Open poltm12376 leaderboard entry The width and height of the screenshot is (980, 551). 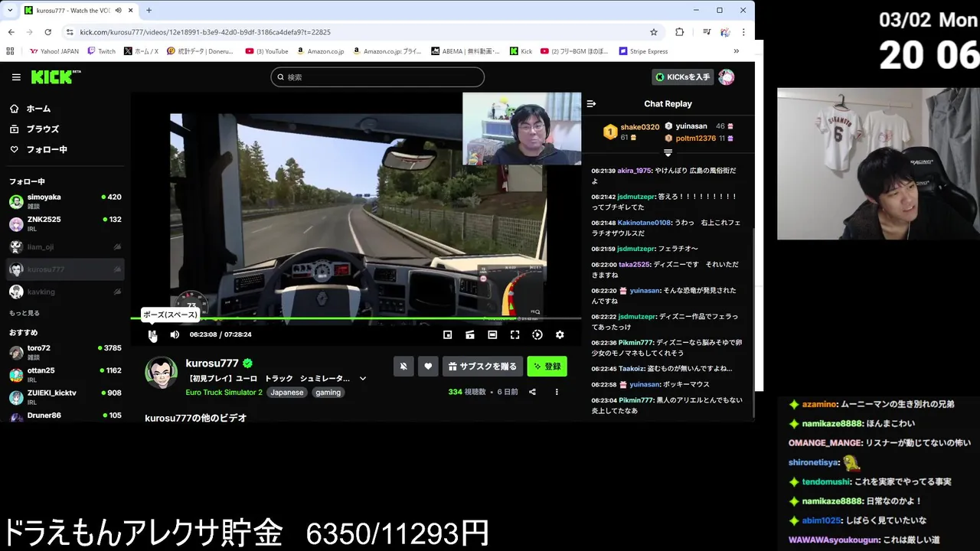coord(698,139)
